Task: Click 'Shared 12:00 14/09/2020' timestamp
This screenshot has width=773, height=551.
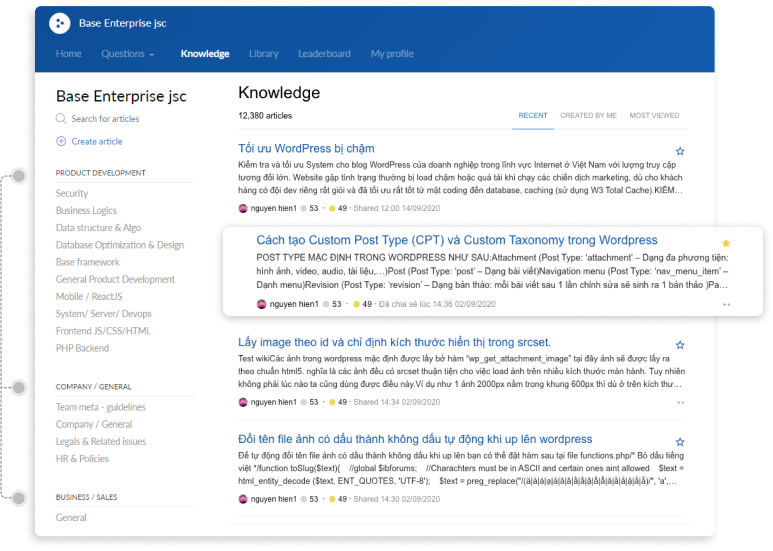Action: (397, 208)
